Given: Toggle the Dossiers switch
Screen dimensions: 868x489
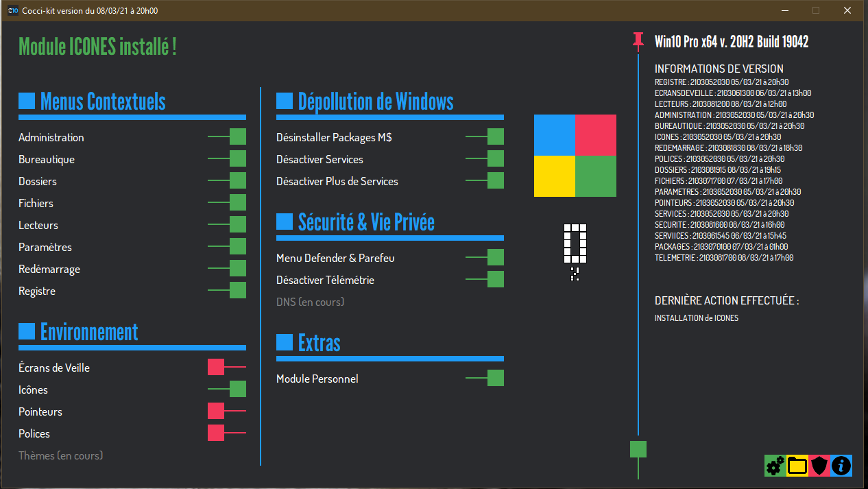Looking at the screenshot, I should pyautogui.click(x=227, y=180).
